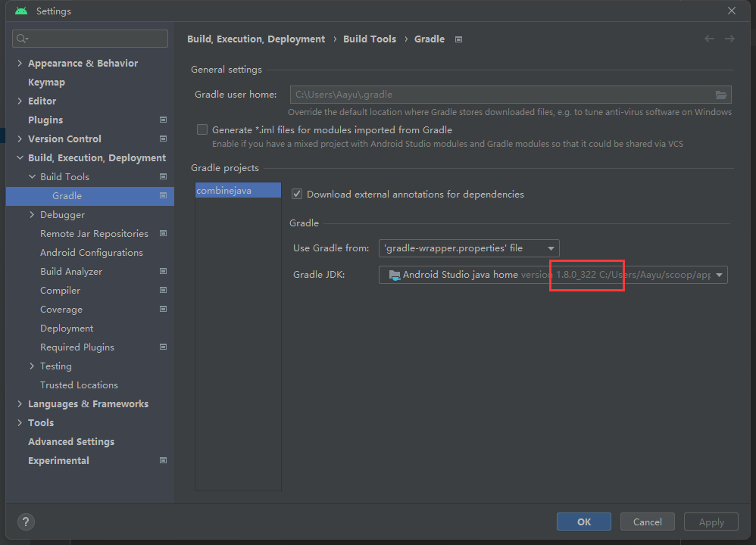Click project settings icon next to Plugins
Viewport: 756px width, 545px height.
tap(163, 120)
